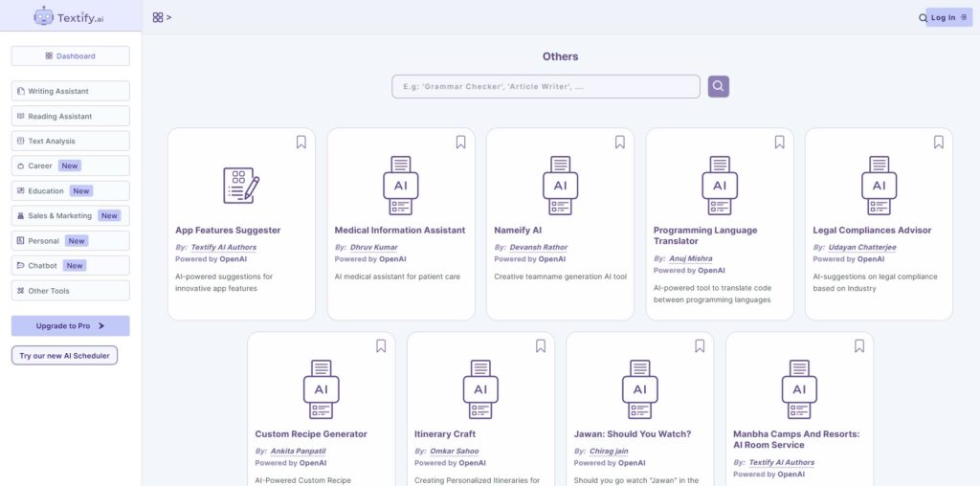
Task: Open the Sales & Marketing category
Action: [x=71, y=216]
